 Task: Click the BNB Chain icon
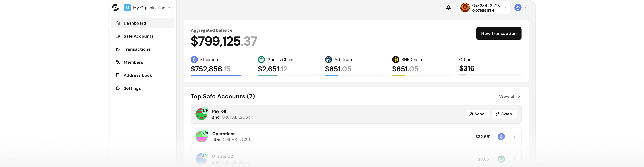coord(395,60)
